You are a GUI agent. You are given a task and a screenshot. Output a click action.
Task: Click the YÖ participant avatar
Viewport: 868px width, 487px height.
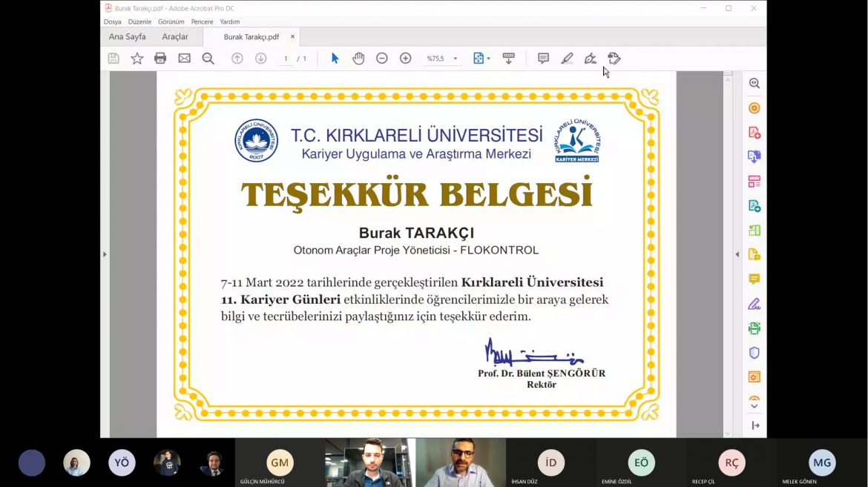point(122,463)
